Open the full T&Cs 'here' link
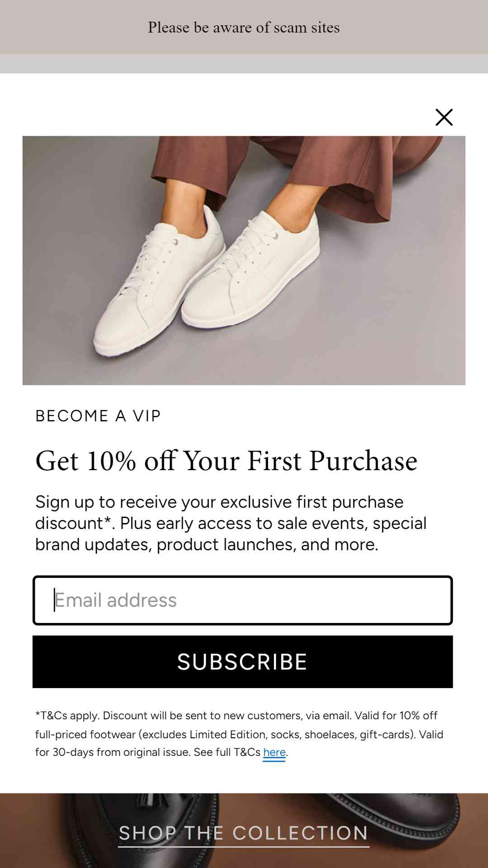488x868 pixels. 274,752
